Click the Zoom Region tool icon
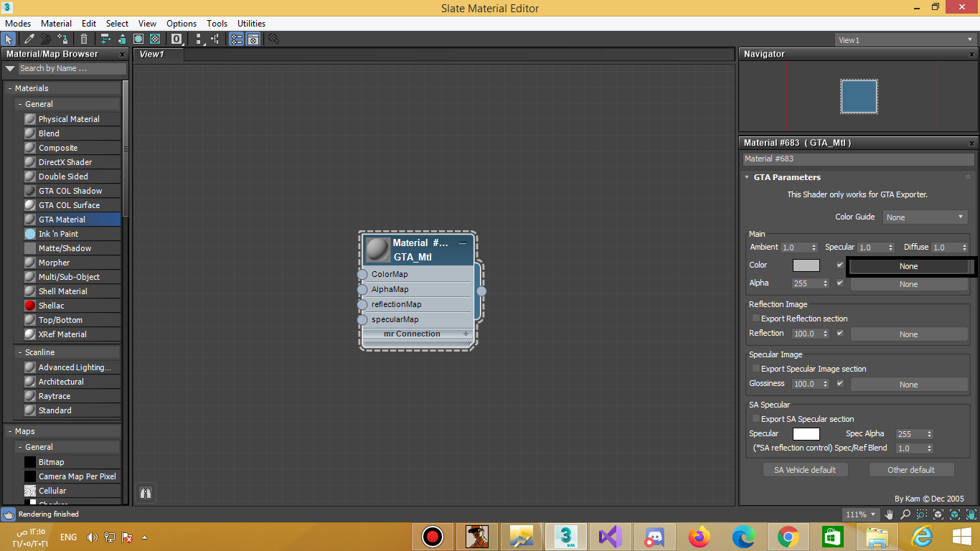980x551 pixels. click(922, 514)
